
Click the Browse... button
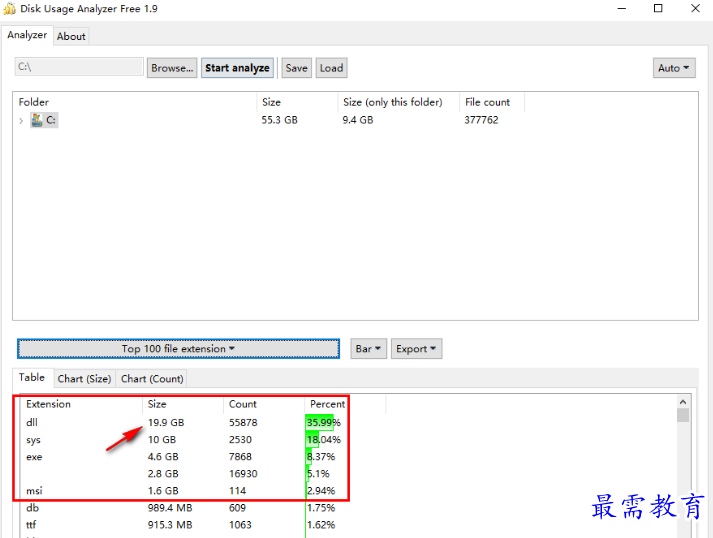[172, 68]
